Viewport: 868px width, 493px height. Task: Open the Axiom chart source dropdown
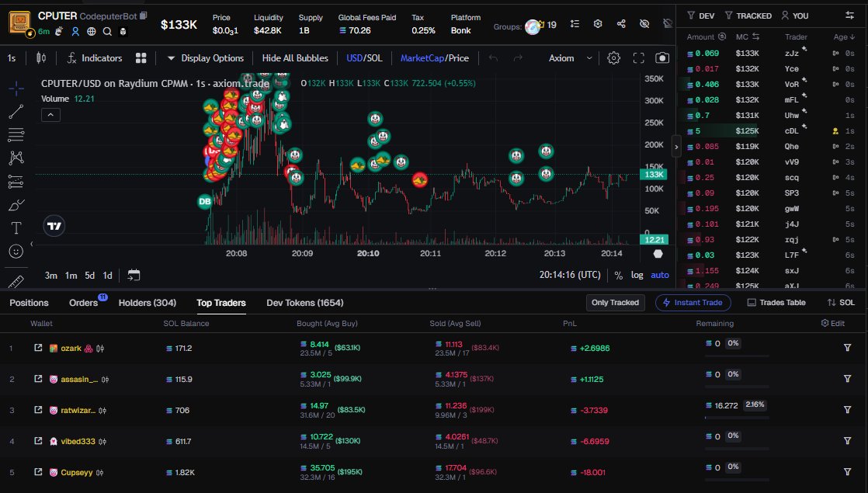click(x=570, y=58)
